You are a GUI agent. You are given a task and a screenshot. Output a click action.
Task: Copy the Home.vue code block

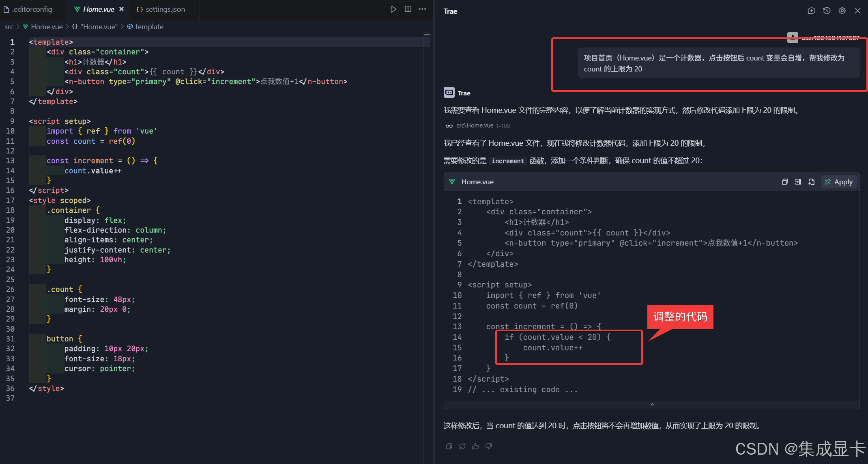coord(785,182)
